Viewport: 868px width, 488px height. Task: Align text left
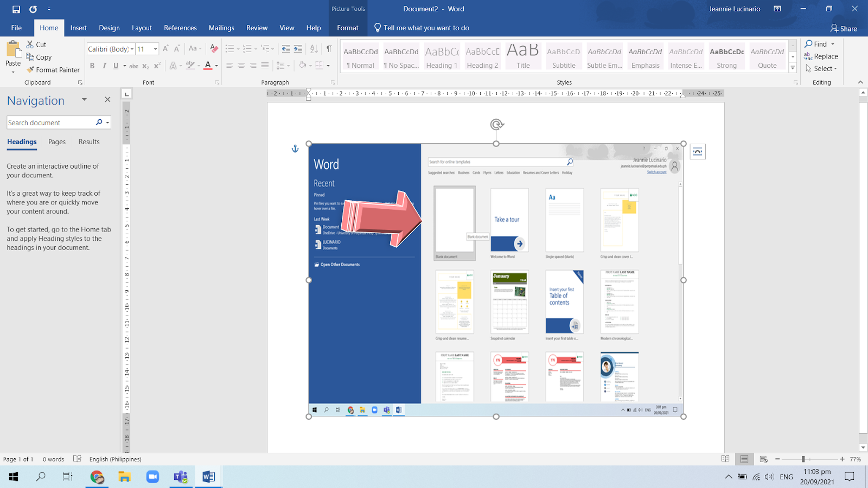click(229, 66)
